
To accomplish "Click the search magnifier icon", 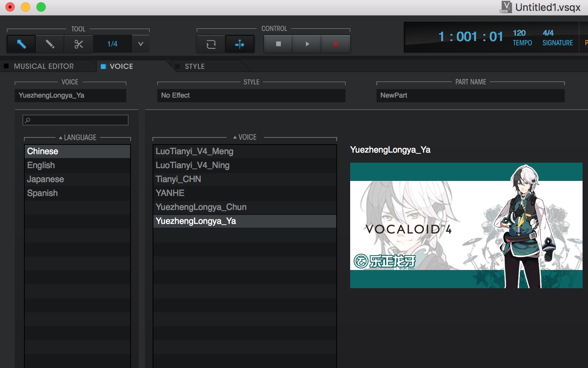I will click(x=28, y=120).
